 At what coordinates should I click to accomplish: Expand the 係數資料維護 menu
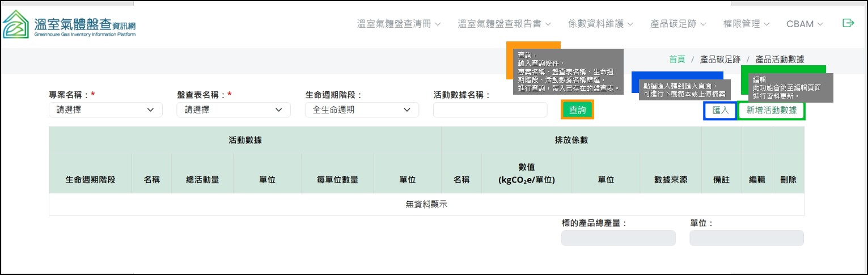coord(600,24)
